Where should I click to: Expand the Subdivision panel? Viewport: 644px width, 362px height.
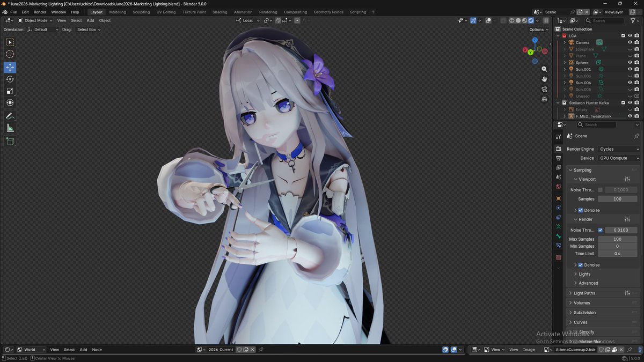[583, 313]
